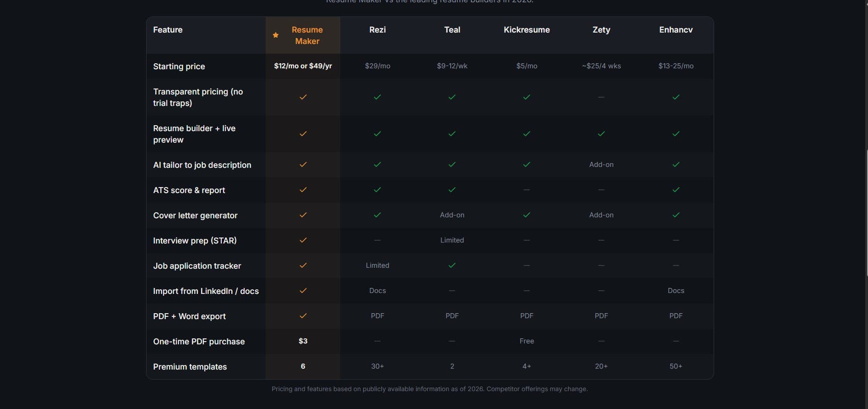
Task: Click the "One-time PDF purchase" row label
Action: pyautogui.click(x=199, y=342)
